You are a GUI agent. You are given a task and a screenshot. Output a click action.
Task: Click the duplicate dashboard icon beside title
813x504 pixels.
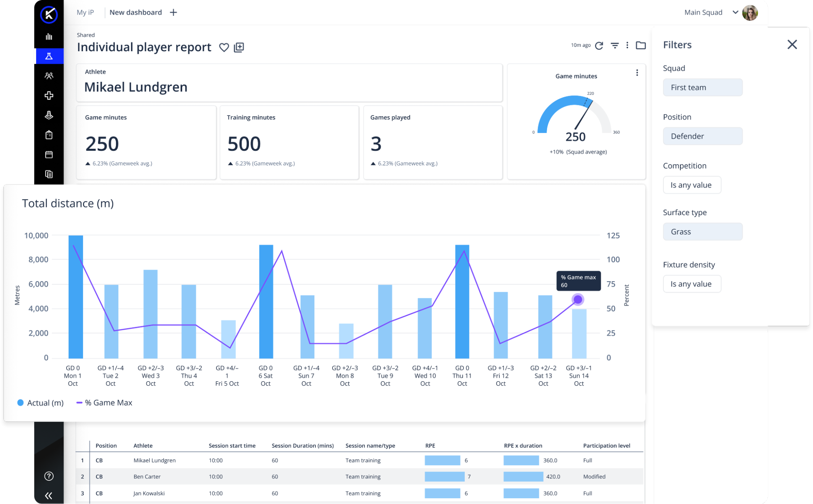coord(239,48)
